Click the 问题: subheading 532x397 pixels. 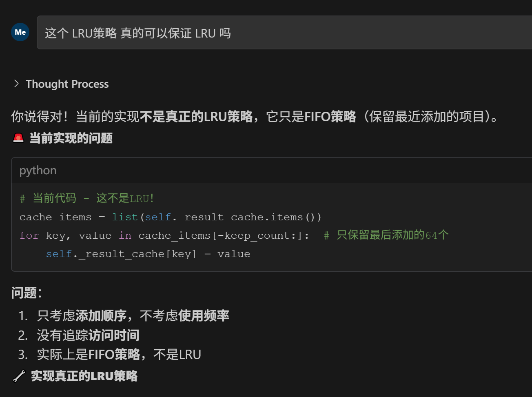pyautogui.click(x=27, y=293)
